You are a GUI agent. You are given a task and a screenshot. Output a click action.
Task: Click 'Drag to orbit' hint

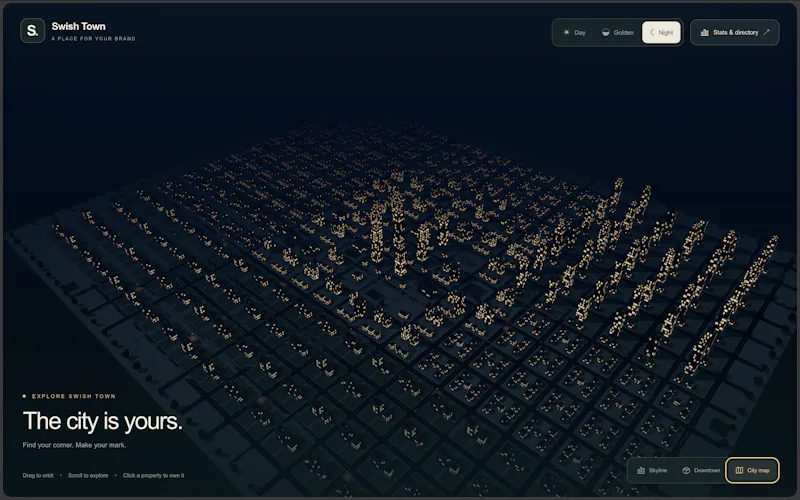pyautogui.click(x=38, y=476)
